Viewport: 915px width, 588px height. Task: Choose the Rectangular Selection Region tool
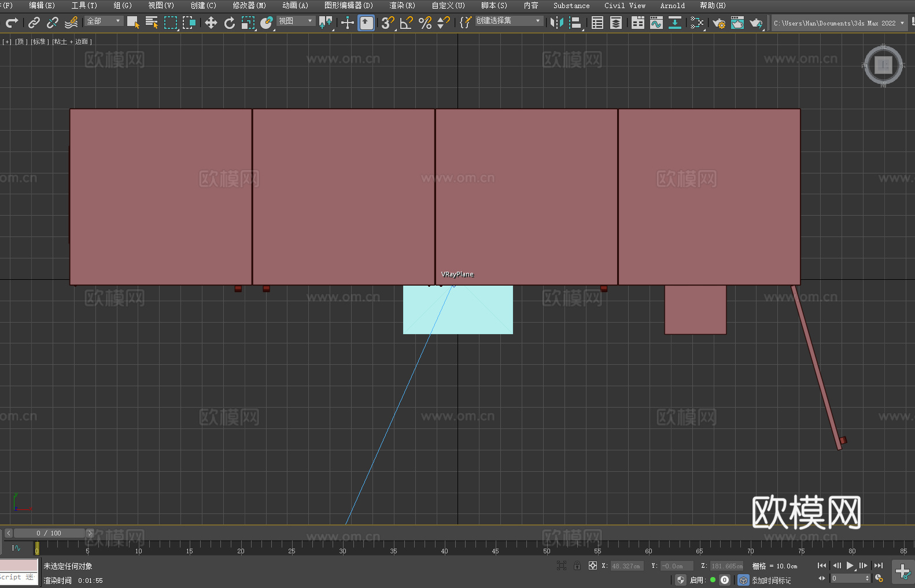click(x=171, y=23)
